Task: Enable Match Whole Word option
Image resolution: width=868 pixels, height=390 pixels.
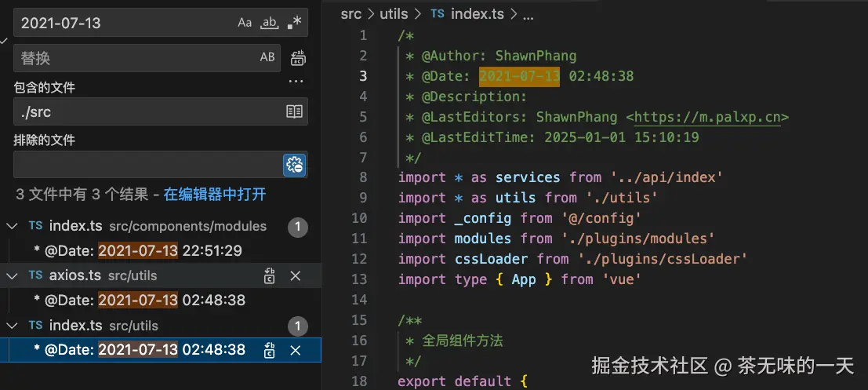Action: pos(269,23)
